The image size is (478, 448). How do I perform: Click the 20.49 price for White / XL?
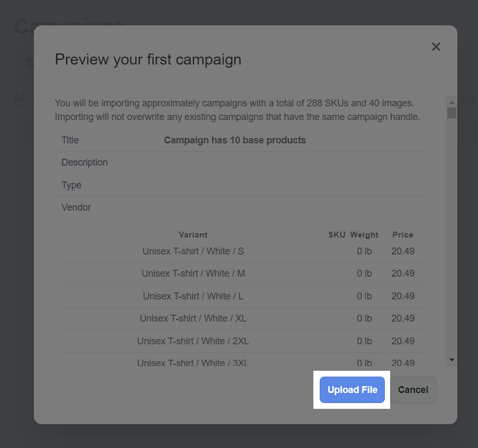403,318
